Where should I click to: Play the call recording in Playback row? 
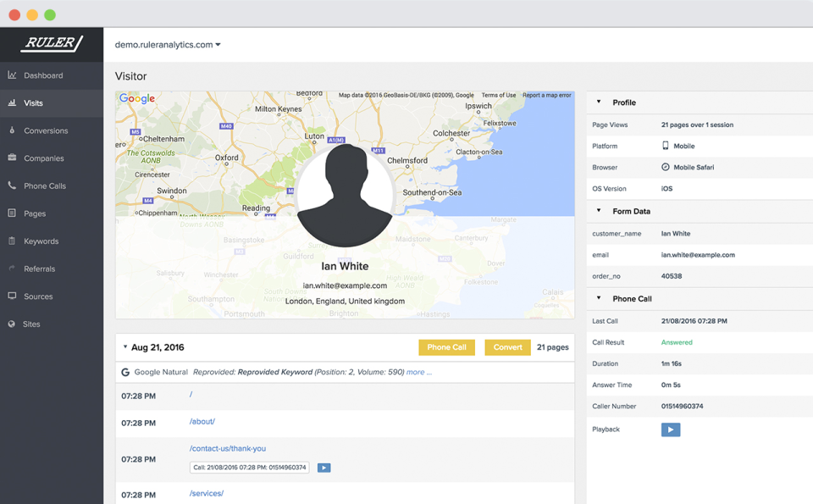pyautogui.click(x=670, y=429)
